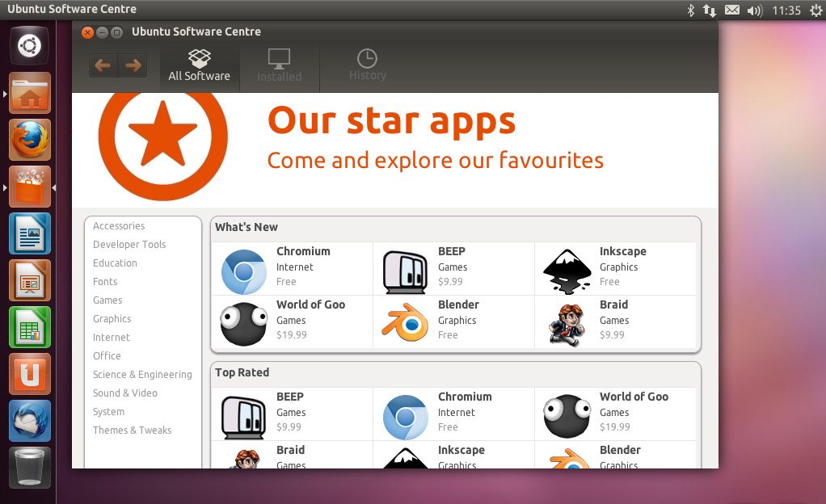Click the Blender title in What's New
826x504 pixels.
tap(458, 304)
